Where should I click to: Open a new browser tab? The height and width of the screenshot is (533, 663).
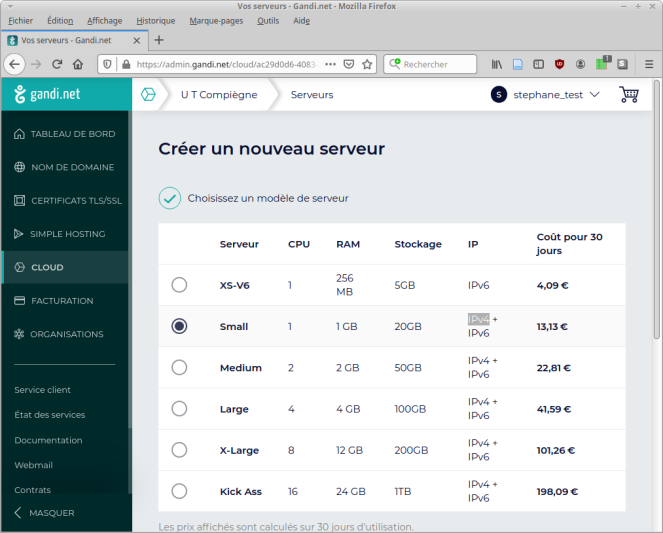click(x=159, y=40)
